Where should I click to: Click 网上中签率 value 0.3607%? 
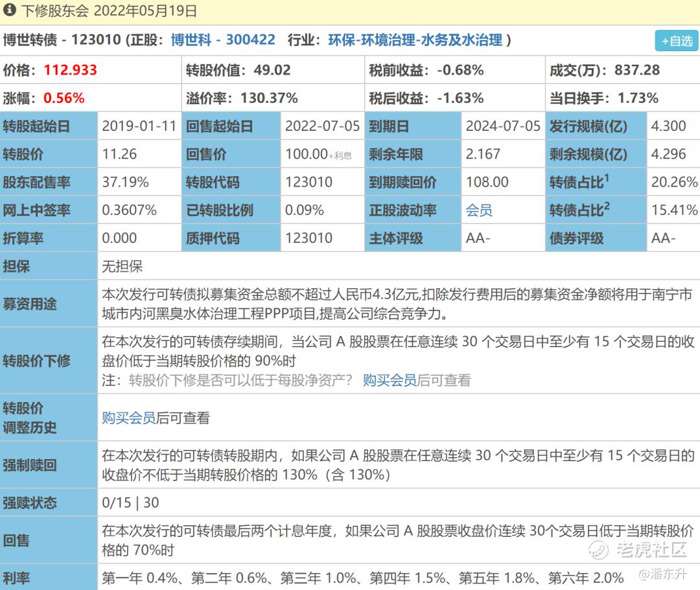pos(130,210)
